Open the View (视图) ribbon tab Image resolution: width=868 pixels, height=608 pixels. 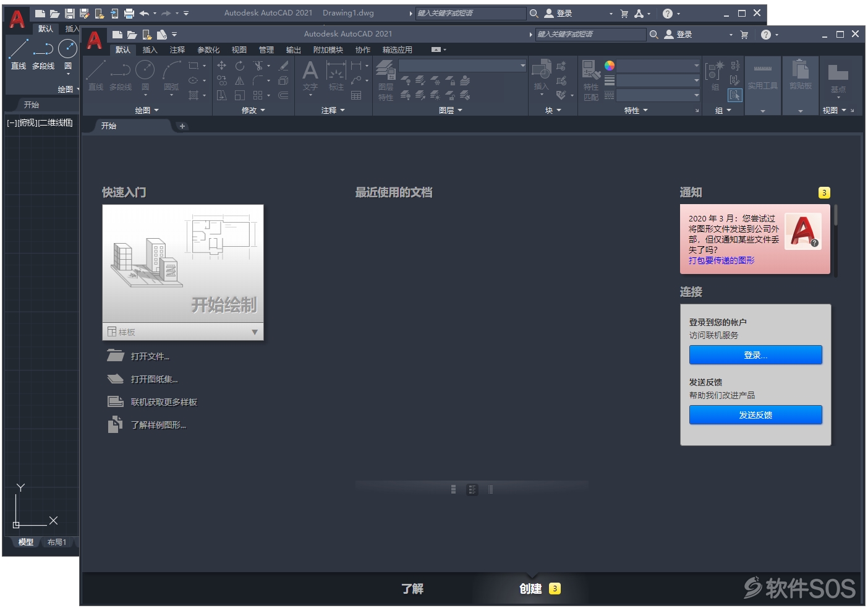pos(239,50)
